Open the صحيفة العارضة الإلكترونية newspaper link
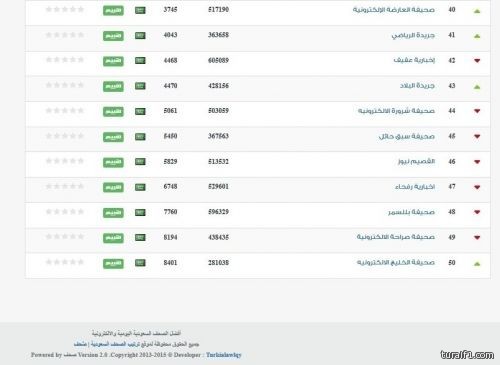This screenshot has width=500, height=365. tap(394, 10)
